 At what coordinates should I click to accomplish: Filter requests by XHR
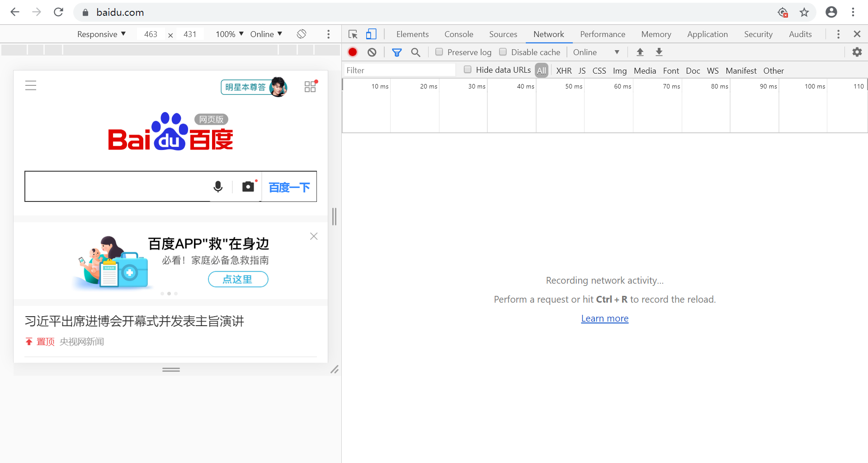pyautogui.click(x=564, y=71)
